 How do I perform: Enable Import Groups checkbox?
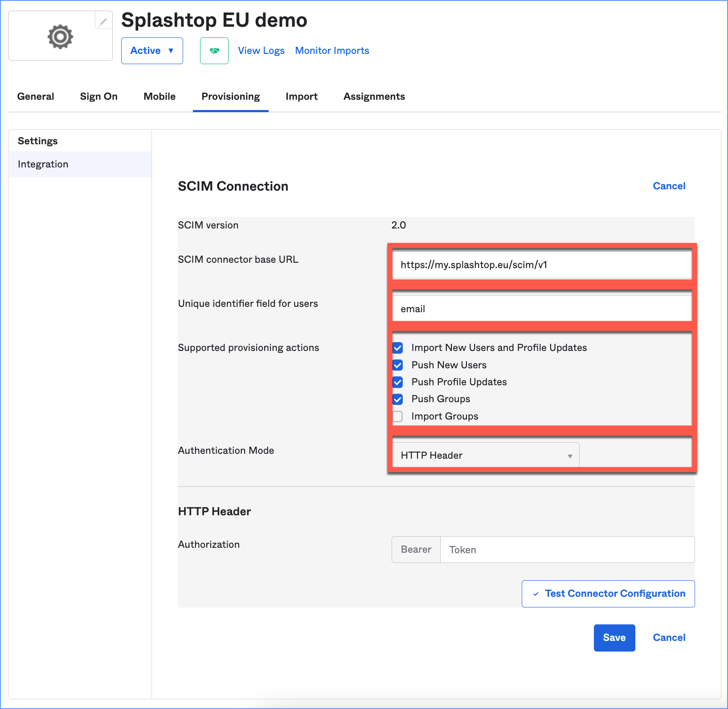point(398,416)
